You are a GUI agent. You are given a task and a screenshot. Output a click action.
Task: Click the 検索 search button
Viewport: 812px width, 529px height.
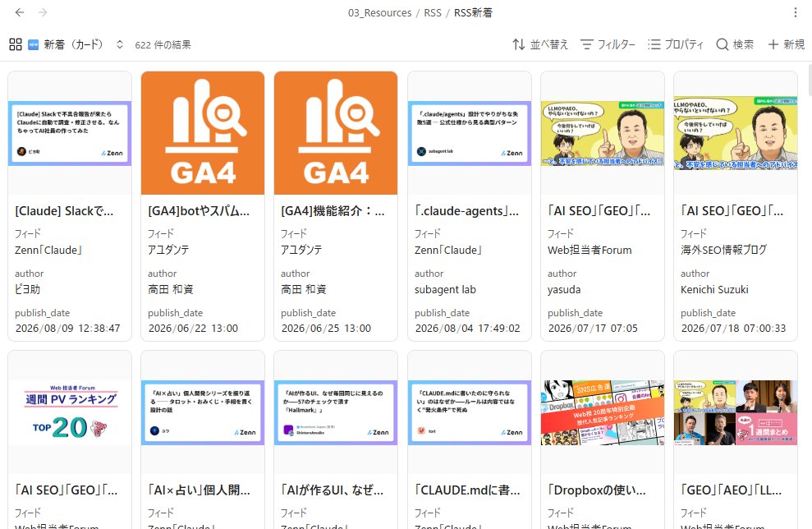click(x=735, y=44)
